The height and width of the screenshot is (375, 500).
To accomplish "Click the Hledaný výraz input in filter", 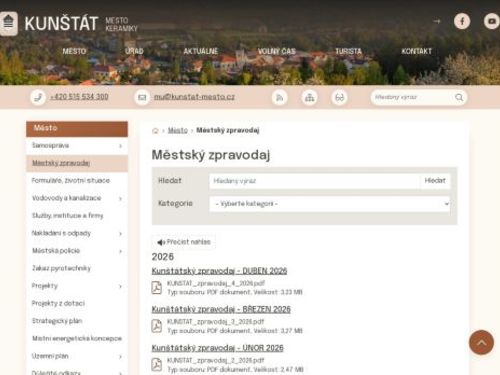I will coord(314,181).
